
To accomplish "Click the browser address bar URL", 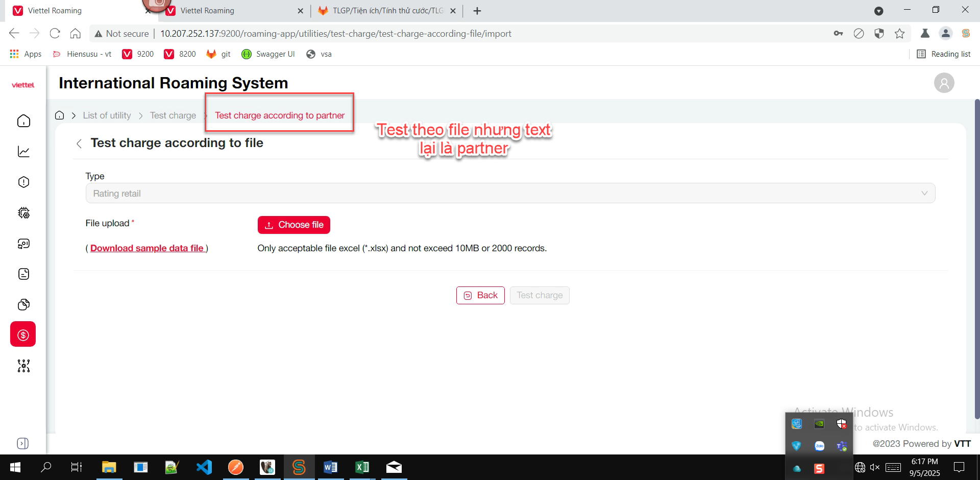I will pyautogui.click(x=335, y=34).
